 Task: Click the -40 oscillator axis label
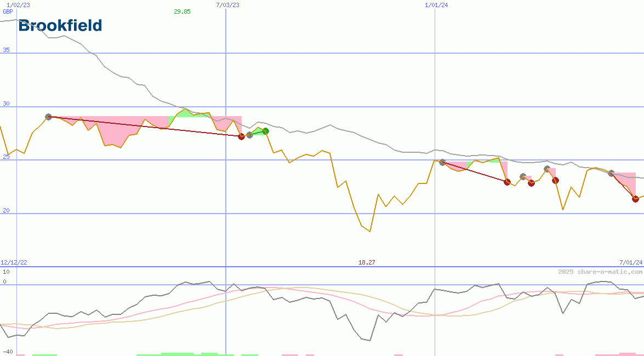8,352
